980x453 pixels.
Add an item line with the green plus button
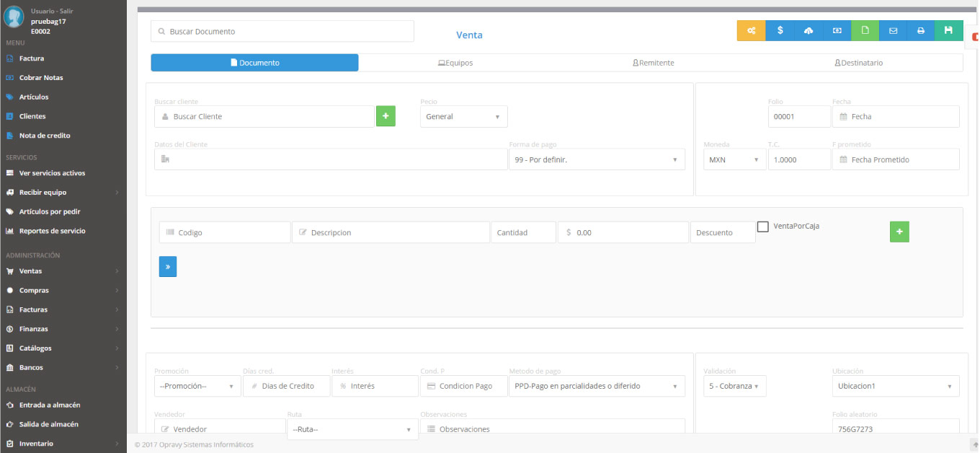pyautogui.click(x=899, y=232)
